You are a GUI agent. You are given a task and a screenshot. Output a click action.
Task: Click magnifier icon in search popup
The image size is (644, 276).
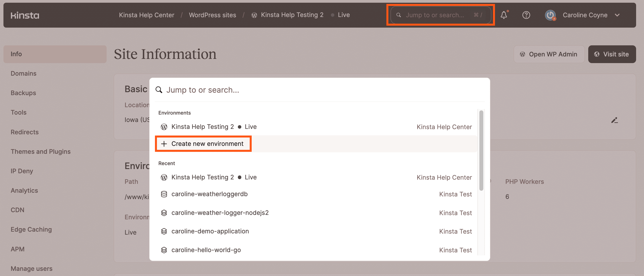coord(159,90)
